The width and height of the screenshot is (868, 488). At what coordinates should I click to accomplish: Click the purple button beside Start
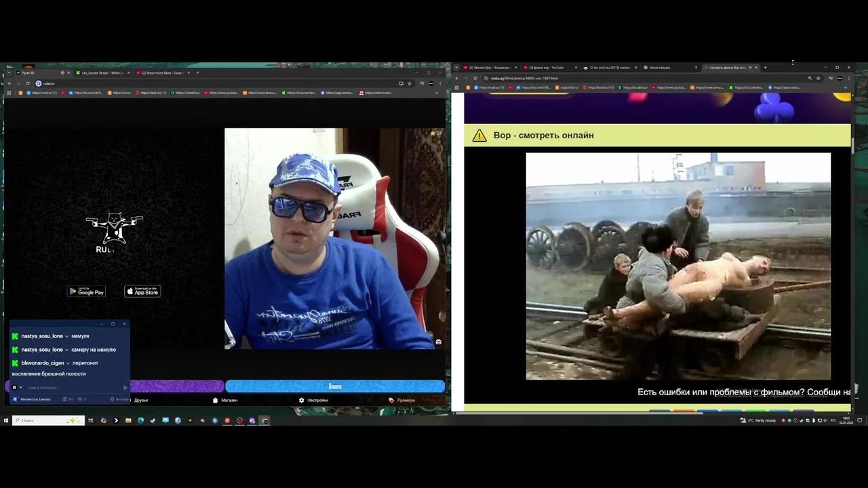tap(177, 386)
